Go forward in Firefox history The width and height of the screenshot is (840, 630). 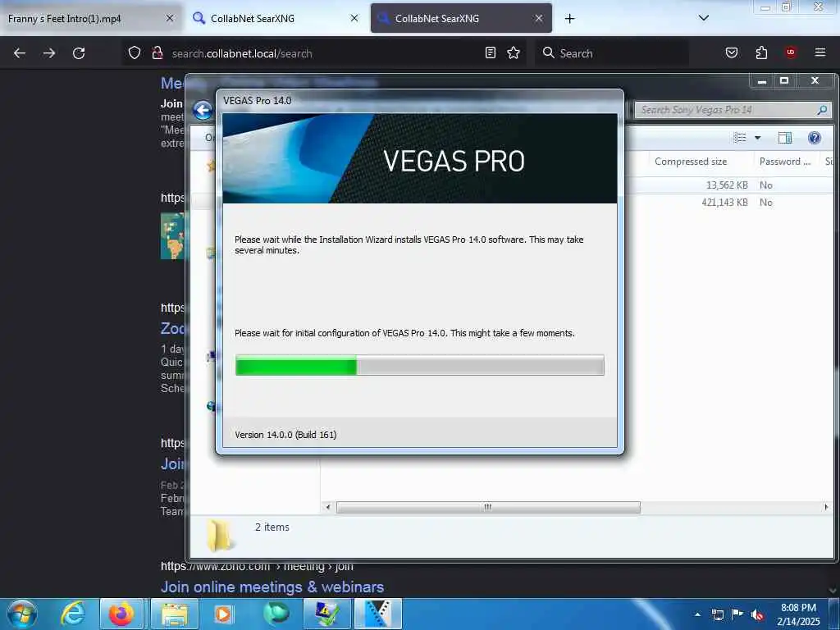coord(49,53)
